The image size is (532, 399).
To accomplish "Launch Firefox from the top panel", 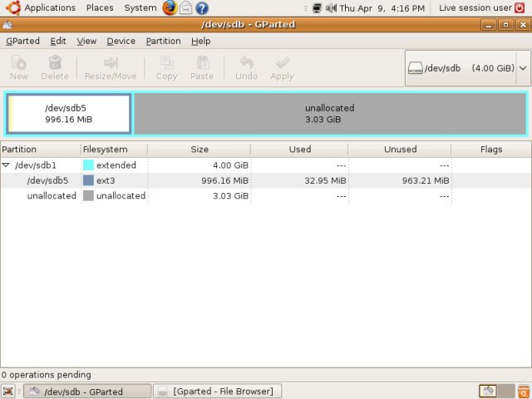I will click(x=170, y=8).
